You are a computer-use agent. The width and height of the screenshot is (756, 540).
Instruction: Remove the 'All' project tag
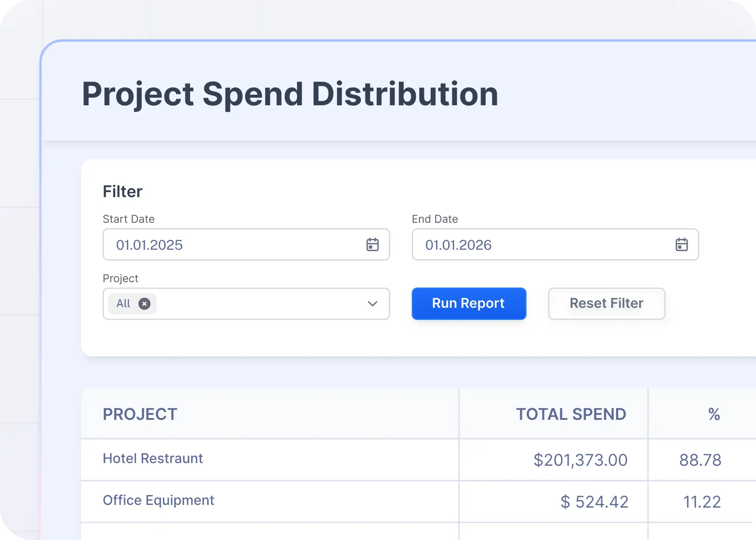click(144, 304)
